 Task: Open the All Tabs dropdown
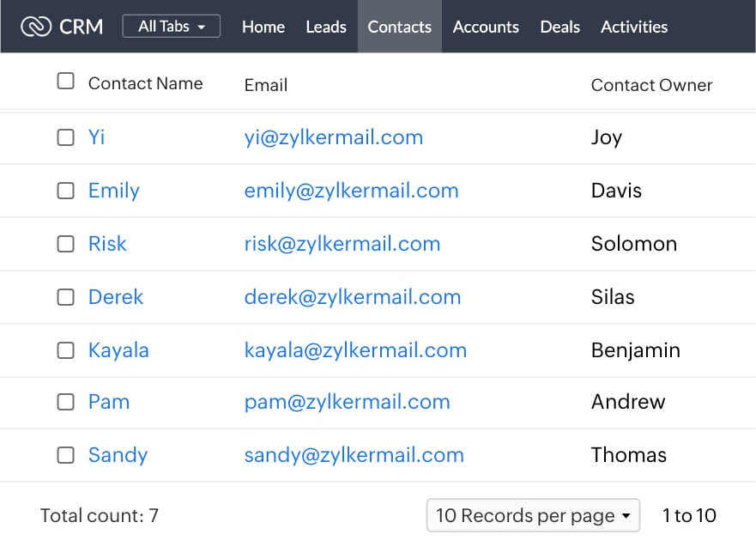(x=171, y=26)
